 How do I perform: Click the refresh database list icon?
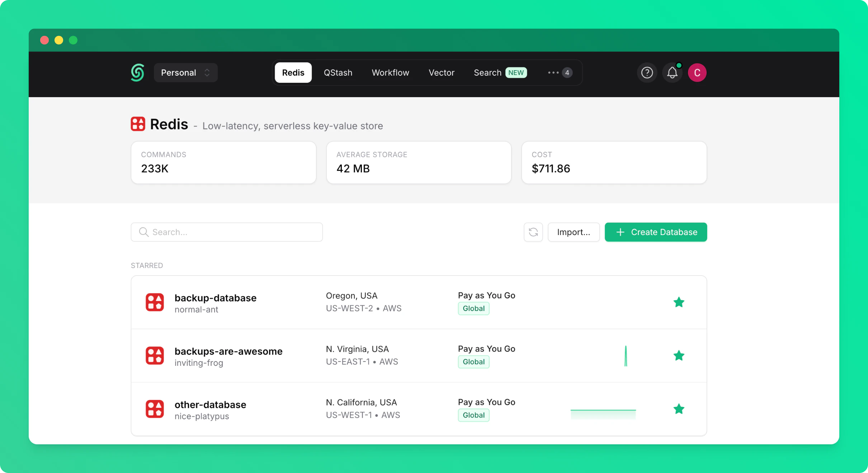[x=533, y=232]
